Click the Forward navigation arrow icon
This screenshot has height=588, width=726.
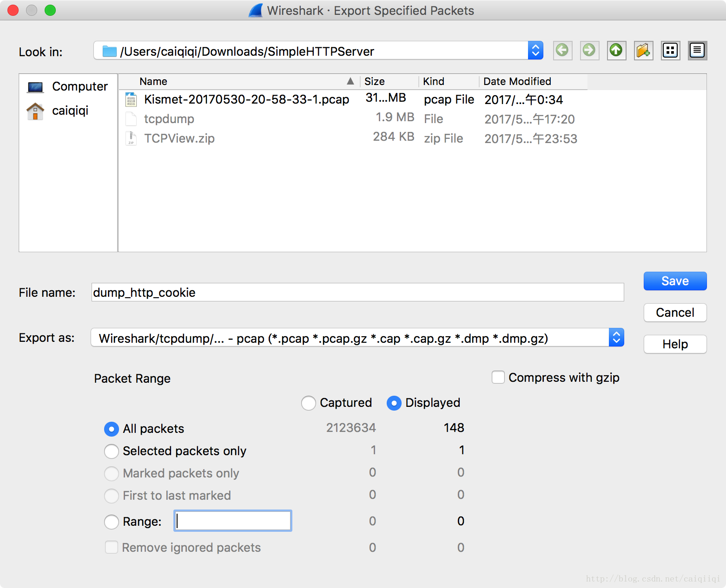(x=589, y=50)
